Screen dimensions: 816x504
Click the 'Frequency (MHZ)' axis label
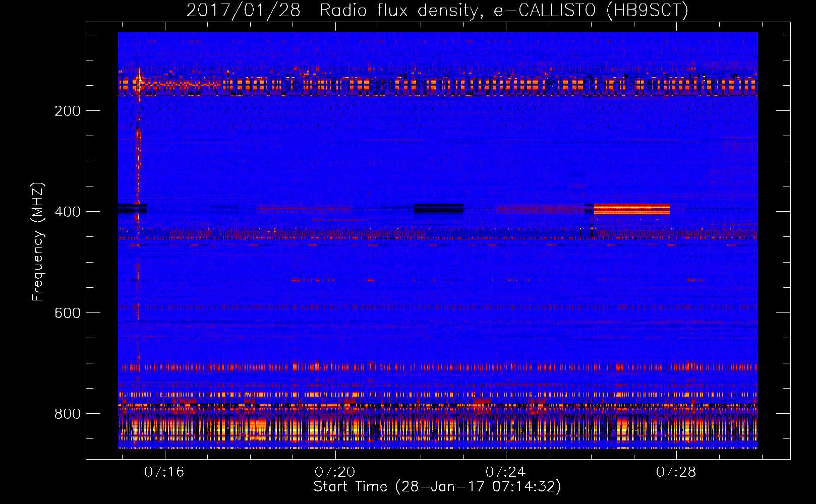pos(38,242)
